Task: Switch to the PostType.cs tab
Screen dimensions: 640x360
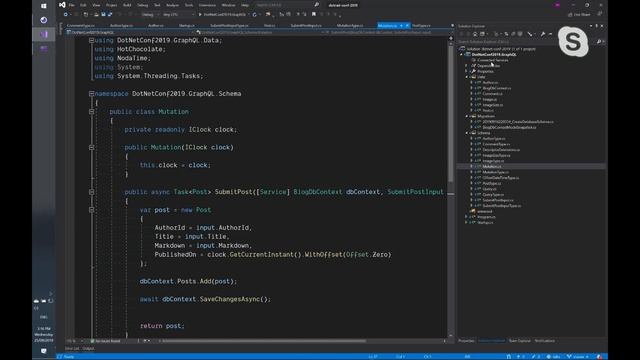Action: tap(421, 25)
